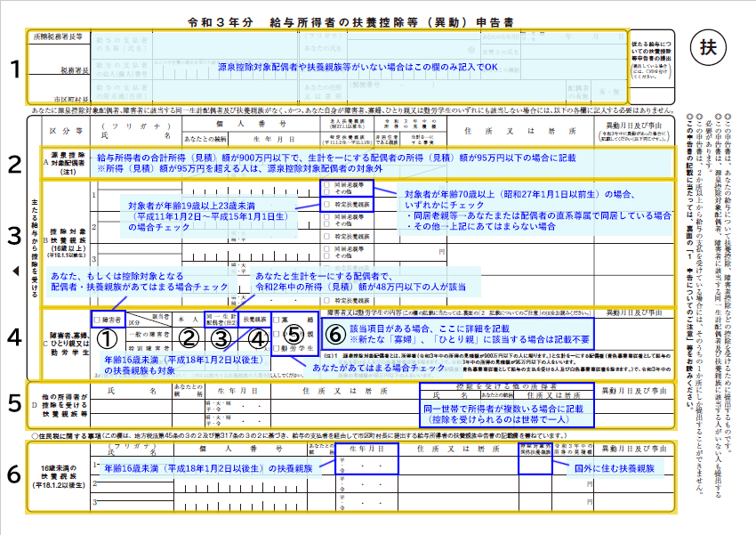Click the 所轄税務署長等 label
This screenshot has height=535, width=756.
click(x=58, y=36)
